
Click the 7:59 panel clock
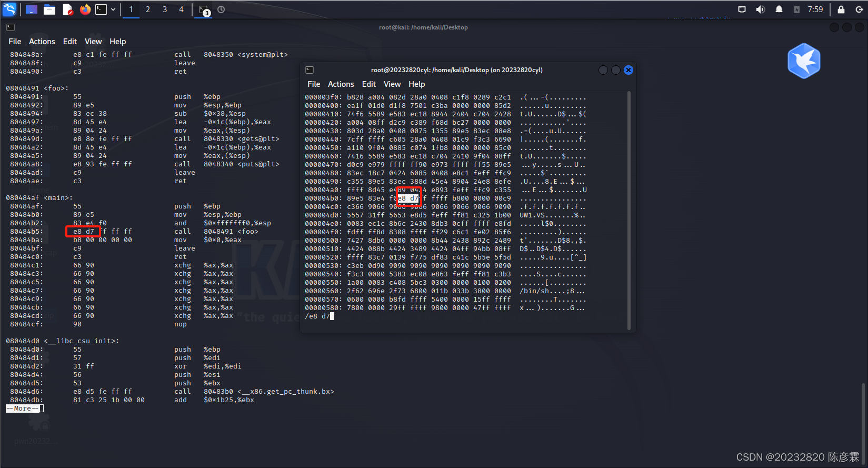(x=815, y=9)
